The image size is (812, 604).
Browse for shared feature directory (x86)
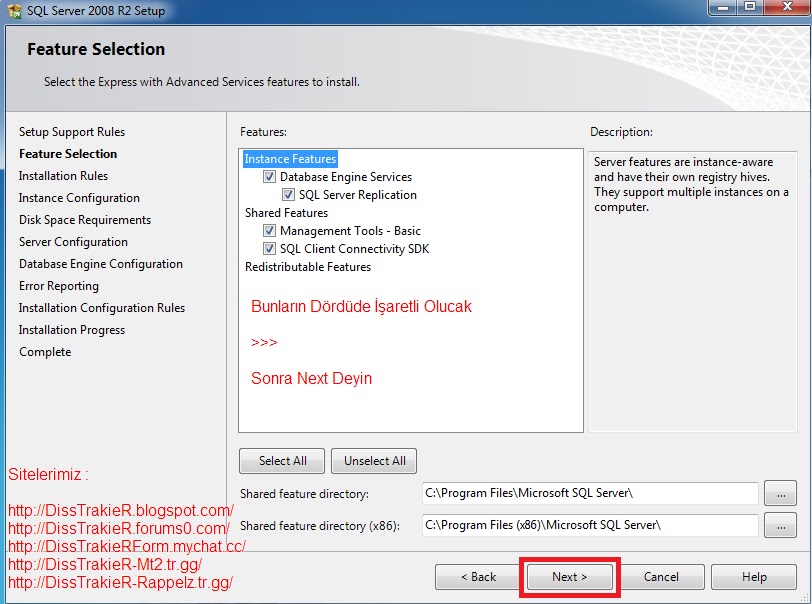point(781,525)
